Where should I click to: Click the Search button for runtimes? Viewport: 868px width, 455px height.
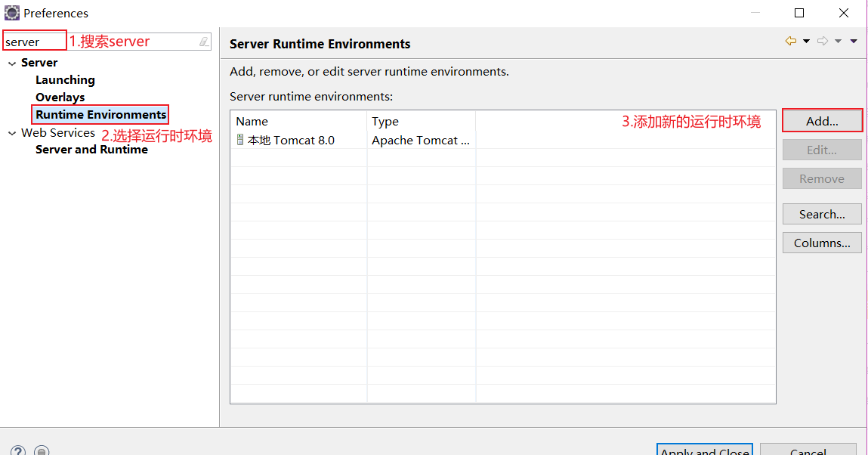822,214
